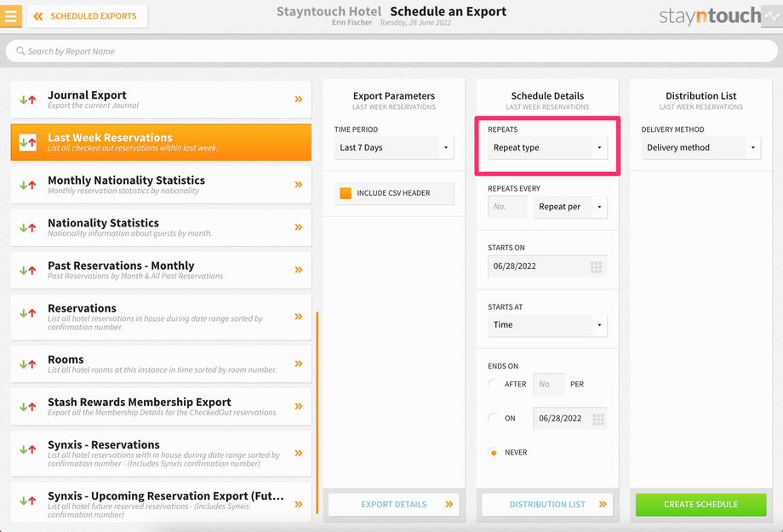Click Synxis - Reservations arrows icon
Screen dimensions: 783x532
(28, 449)
